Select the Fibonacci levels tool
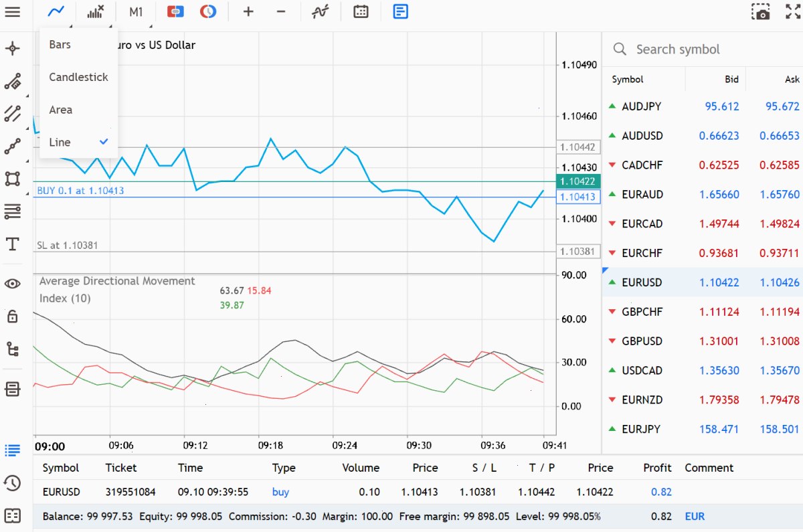The image size is (803, 532). 13,211
